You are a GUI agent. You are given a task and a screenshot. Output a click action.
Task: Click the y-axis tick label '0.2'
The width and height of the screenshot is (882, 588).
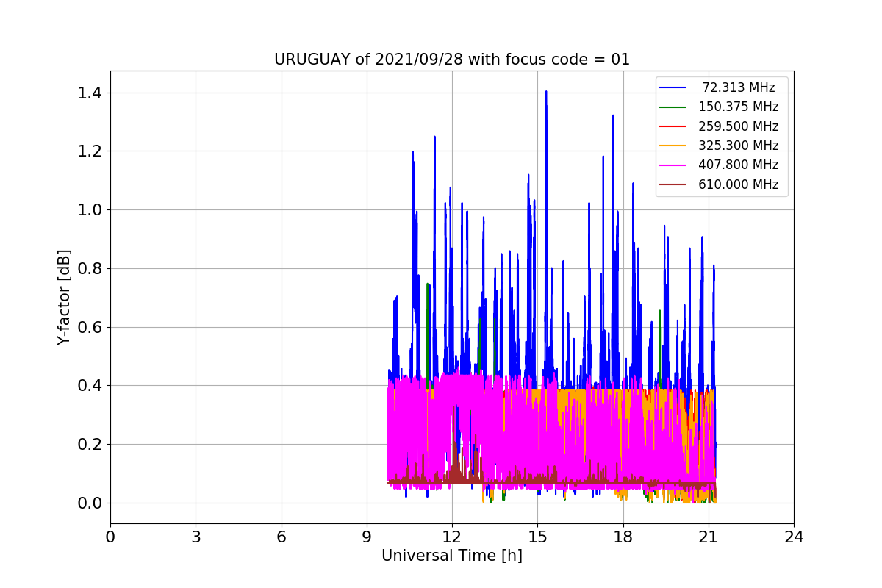[90, 445]
